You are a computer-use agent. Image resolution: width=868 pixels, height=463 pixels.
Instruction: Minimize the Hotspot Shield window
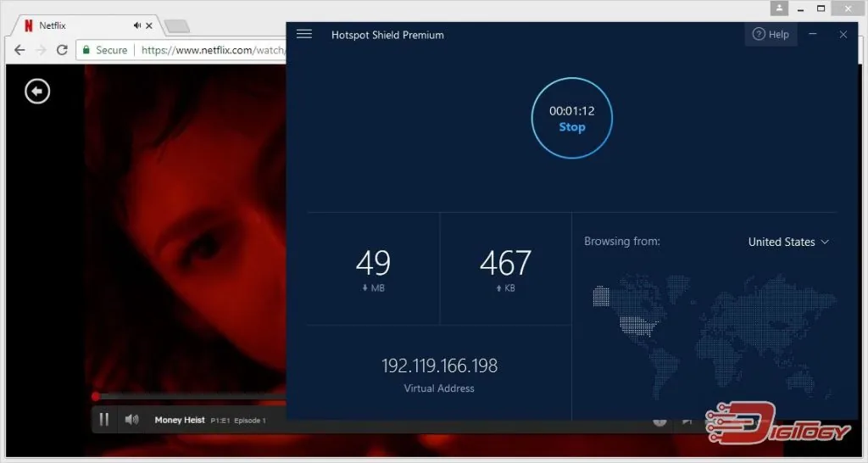point(813,34)
